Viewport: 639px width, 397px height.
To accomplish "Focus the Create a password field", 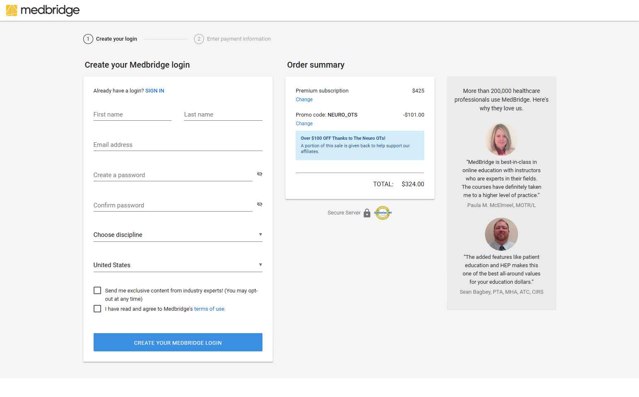I will coord(173,175).
